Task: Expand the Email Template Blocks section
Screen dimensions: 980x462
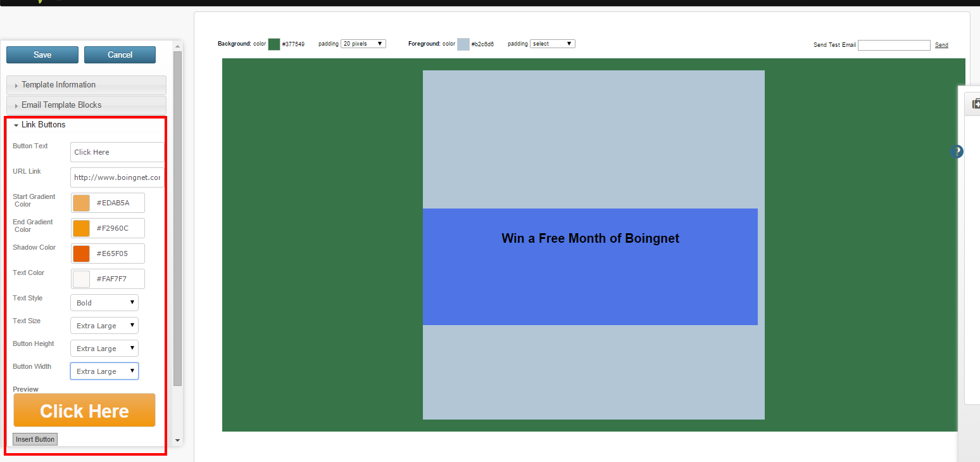Action: (x=86, y=105)
